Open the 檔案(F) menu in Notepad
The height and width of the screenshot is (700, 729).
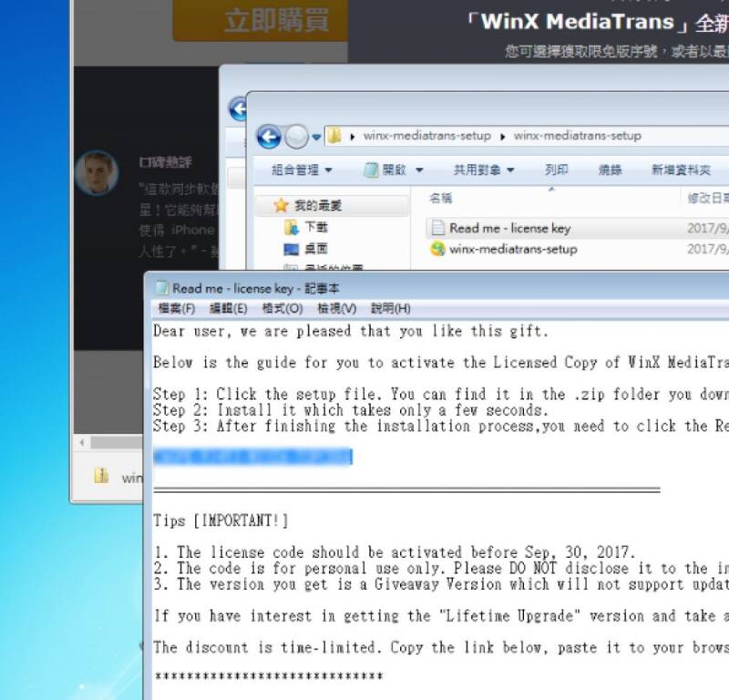pyautogui.click(x=177, y=308)
